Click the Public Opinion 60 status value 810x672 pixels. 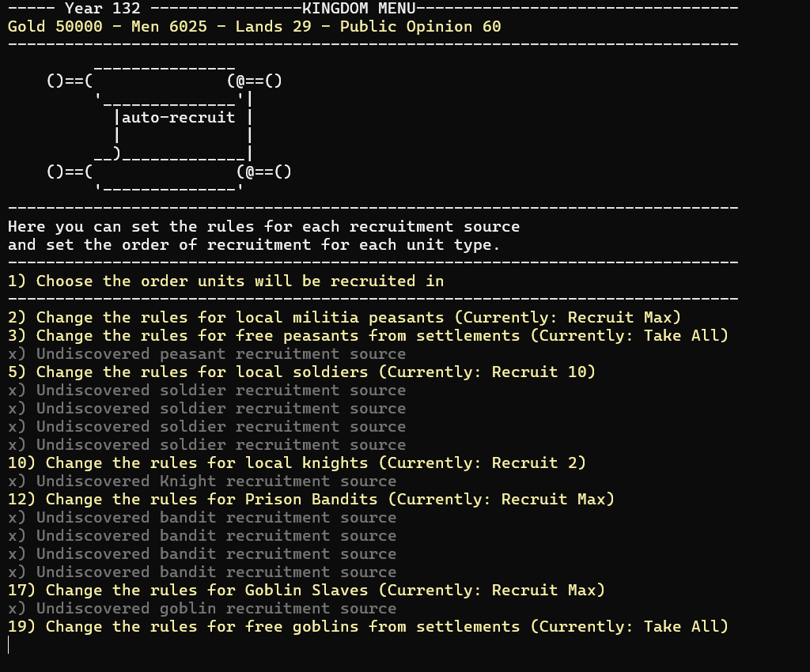point(421,27)
